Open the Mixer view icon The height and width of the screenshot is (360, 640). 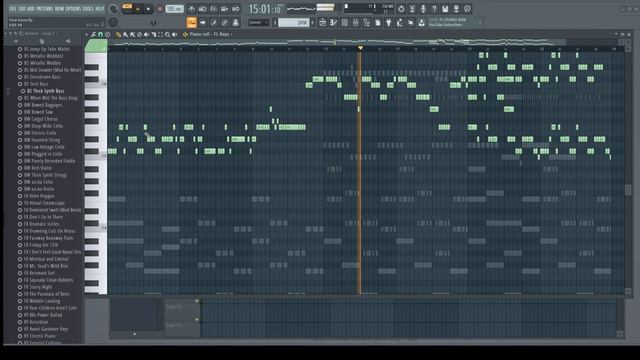click(356, 22)
